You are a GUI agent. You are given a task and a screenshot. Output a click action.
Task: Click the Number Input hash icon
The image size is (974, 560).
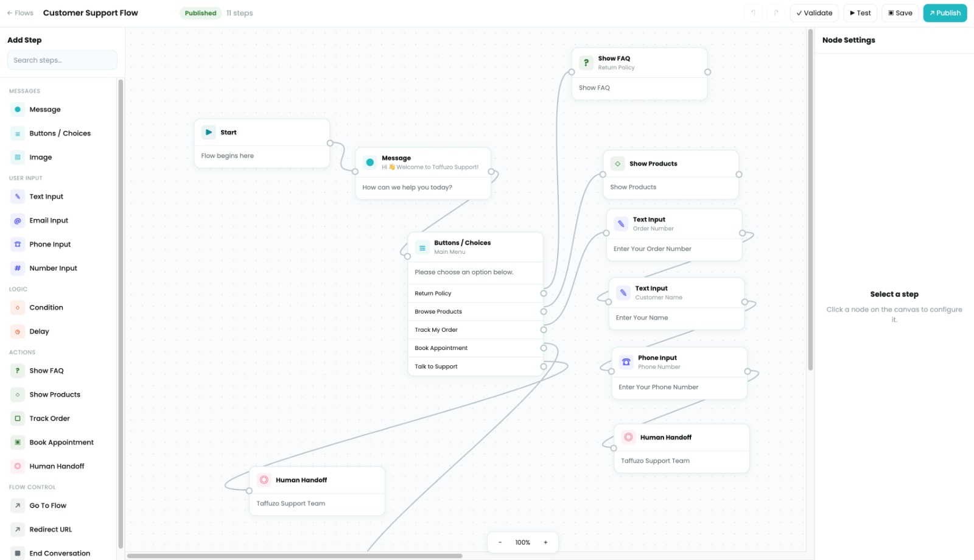pos(18,268)
